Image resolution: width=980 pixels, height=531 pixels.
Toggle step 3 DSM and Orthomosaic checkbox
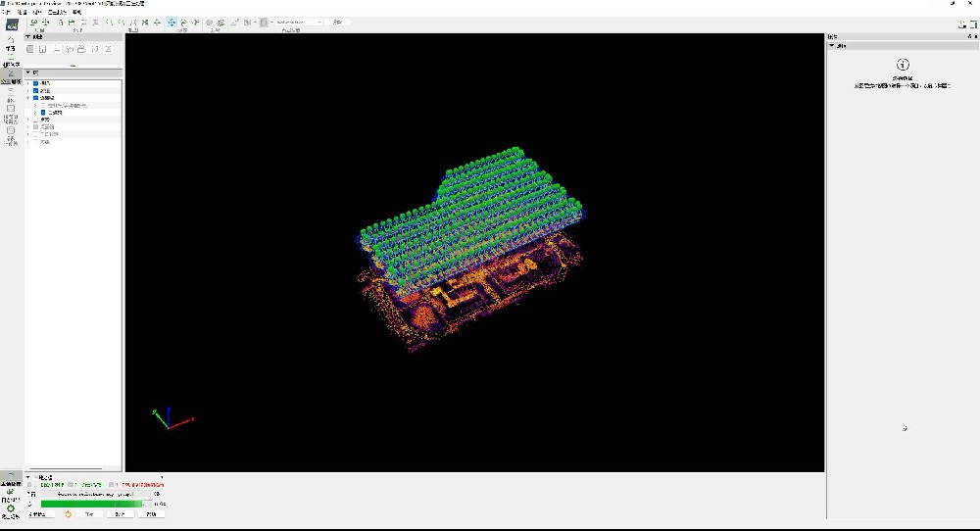point(112,485)
